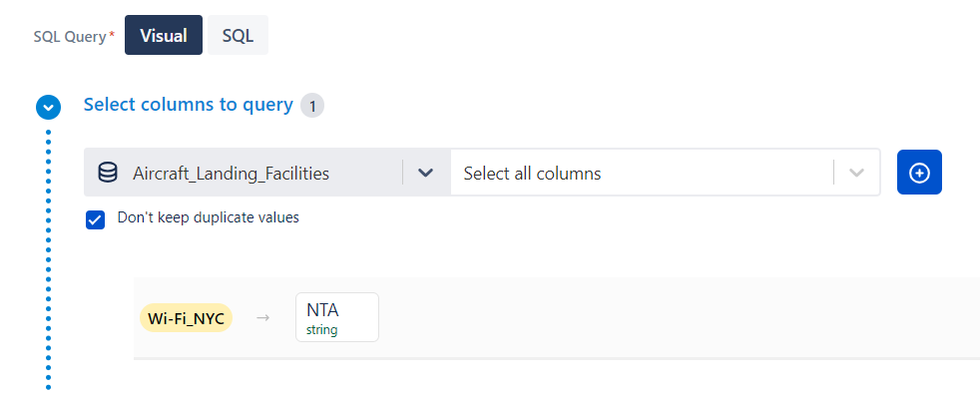Switch to the SQL tab

238,35
